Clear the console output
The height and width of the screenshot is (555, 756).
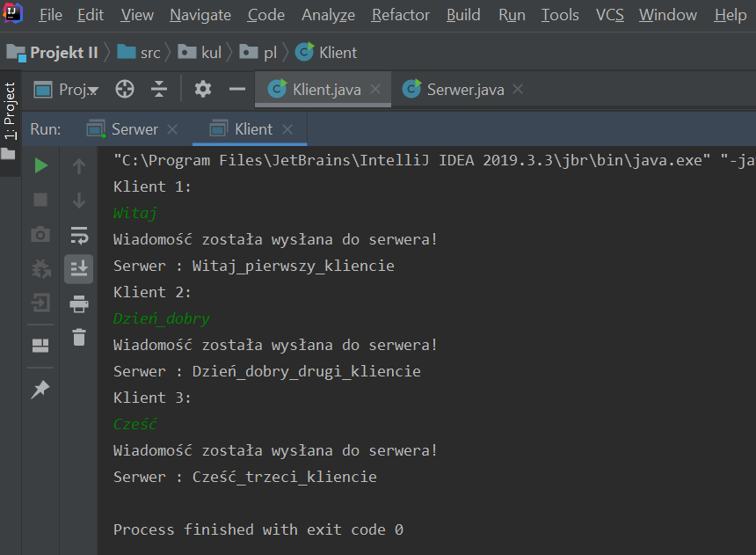(x=78, y=336)
